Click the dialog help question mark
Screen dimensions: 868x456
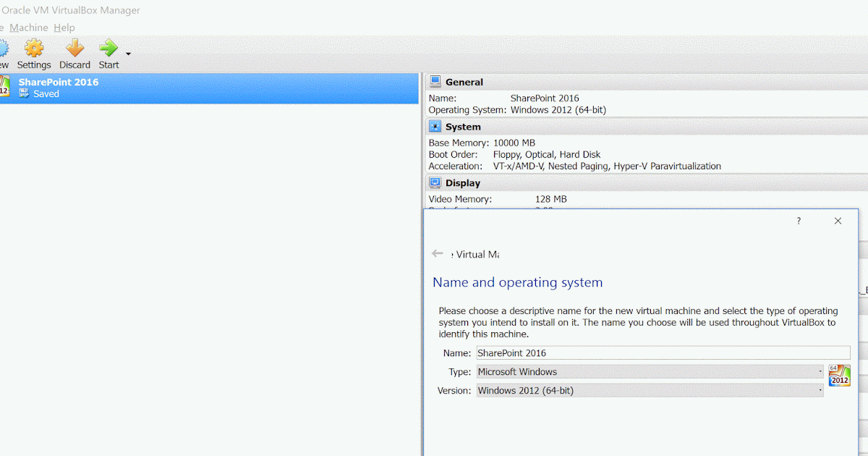[x=799, y=221]
